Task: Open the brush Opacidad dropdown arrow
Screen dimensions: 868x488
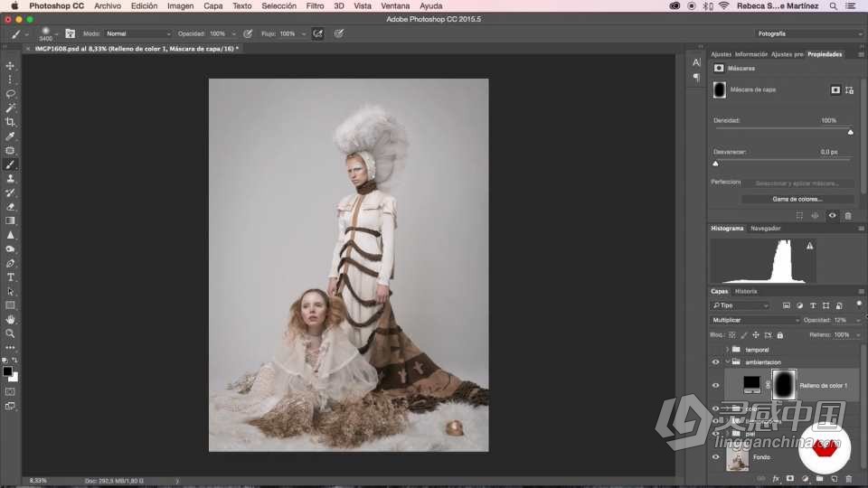Action: 233,33
